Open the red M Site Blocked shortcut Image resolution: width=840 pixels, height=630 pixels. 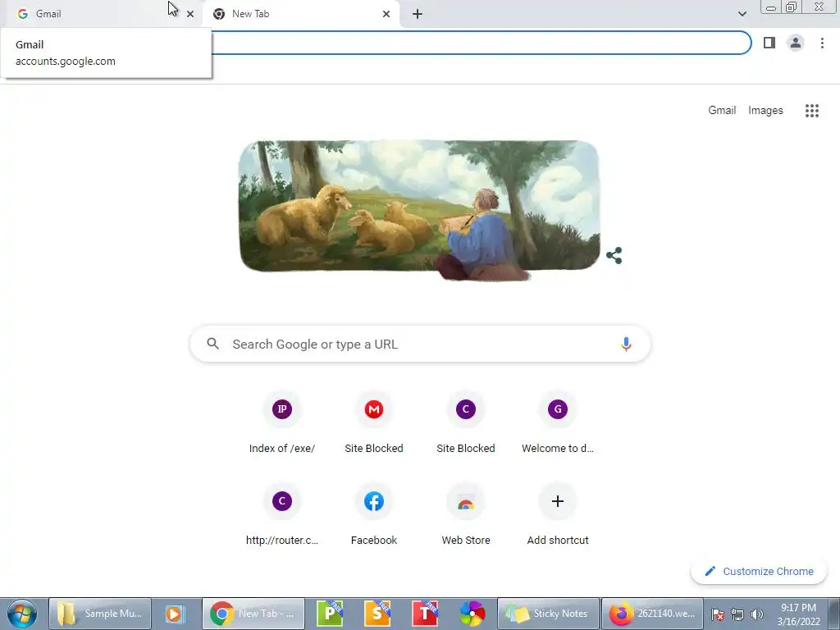click(374, 422)
